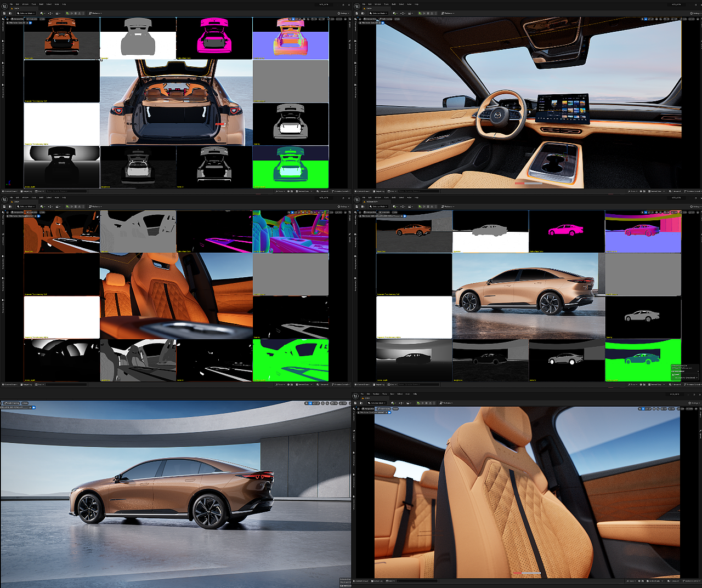Click magenta sedan buffer tile in side-car window
This screenshot has height=588, width=702.
567,231
